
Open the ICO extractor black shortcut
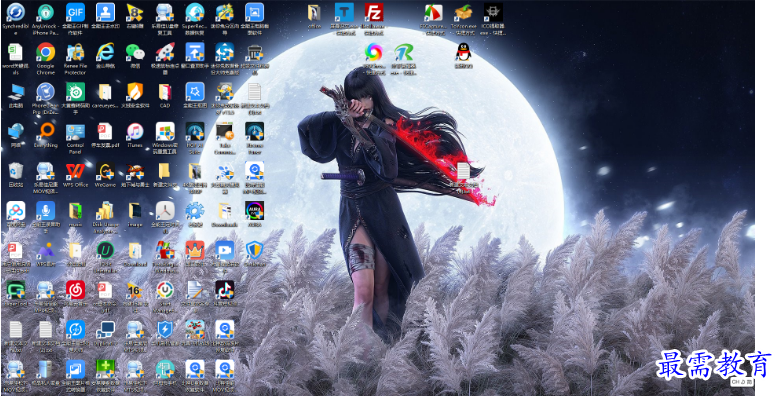493,12
